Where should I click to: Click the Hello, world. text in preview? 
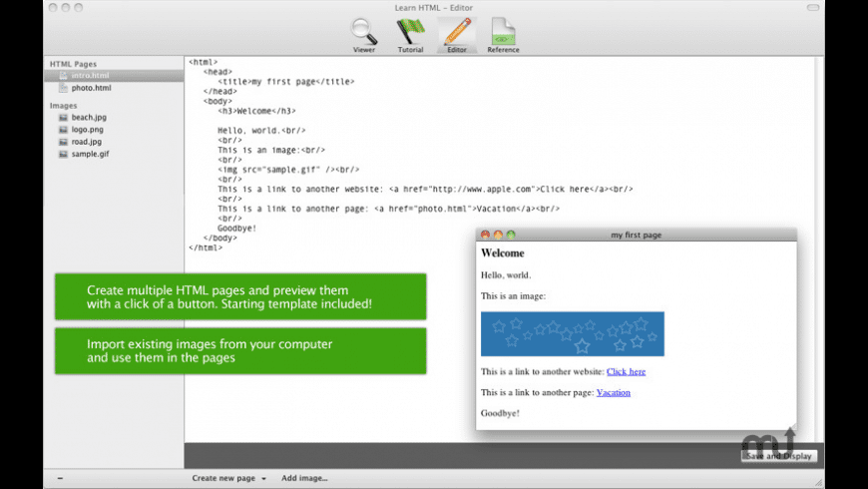click(x=506, y=275)
